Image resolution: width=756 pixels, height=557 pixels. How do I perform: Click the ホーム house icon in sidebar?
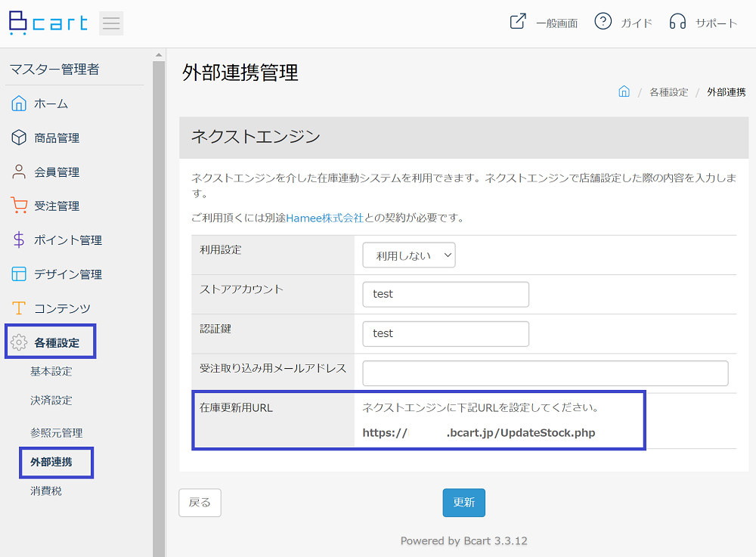[19, 104]
